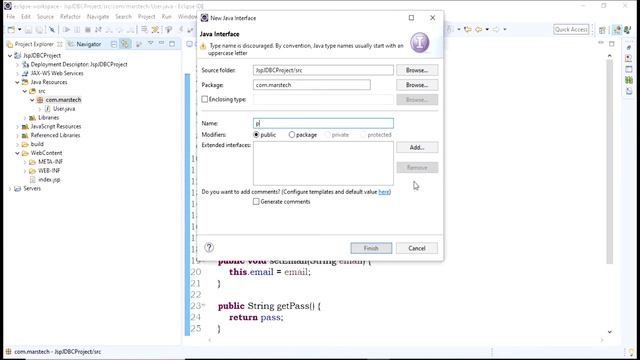Open the New wizard toolbar icon
The image size is (640, 360).
coord(11,29)
